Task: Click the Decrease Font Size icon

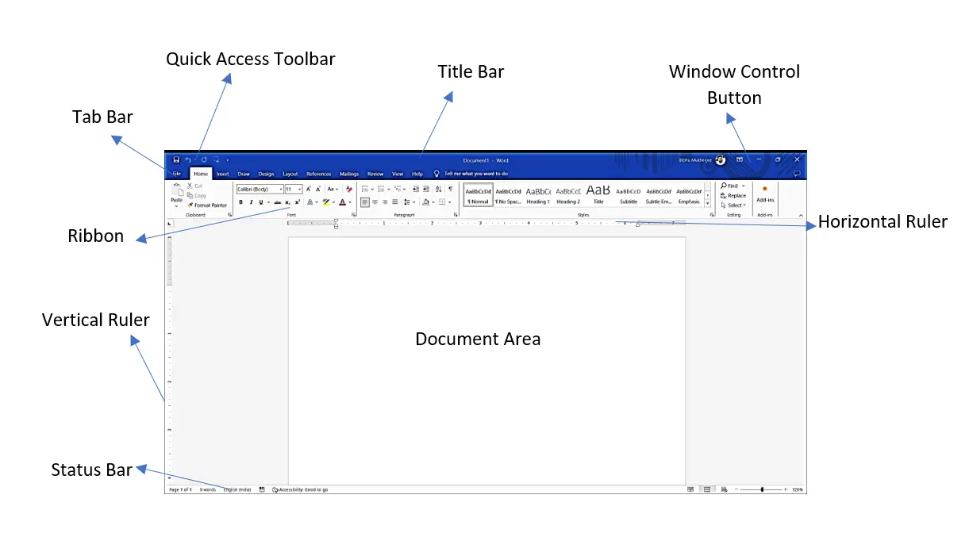Action: (318, 190)
